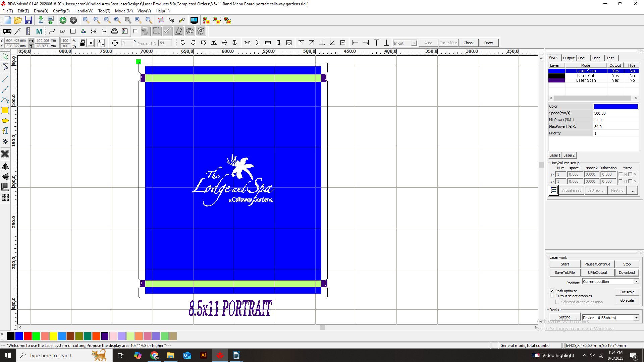Create a new file with New icon
The height and width of the screenshot is (362, 644).
(x=8, y=20)
